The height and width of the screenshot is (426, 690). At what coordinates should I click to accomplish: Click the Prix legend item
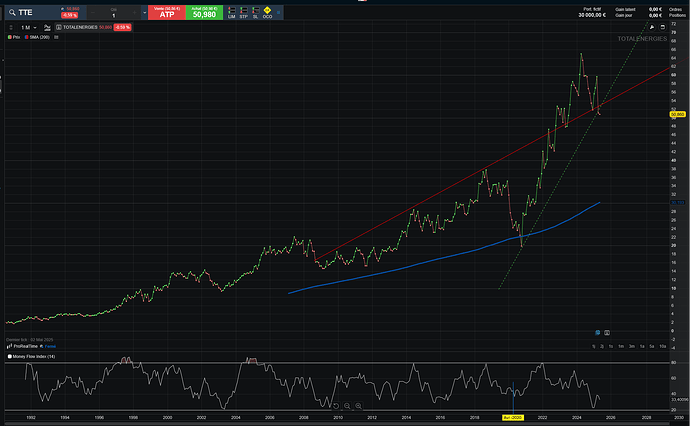(14, 37)
